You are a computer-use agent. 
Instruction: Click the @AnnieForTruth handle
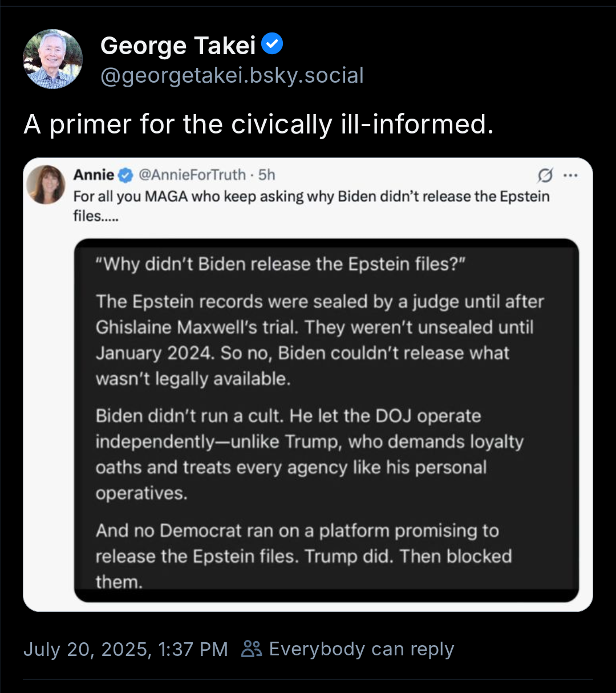click(x=192, y=175)
